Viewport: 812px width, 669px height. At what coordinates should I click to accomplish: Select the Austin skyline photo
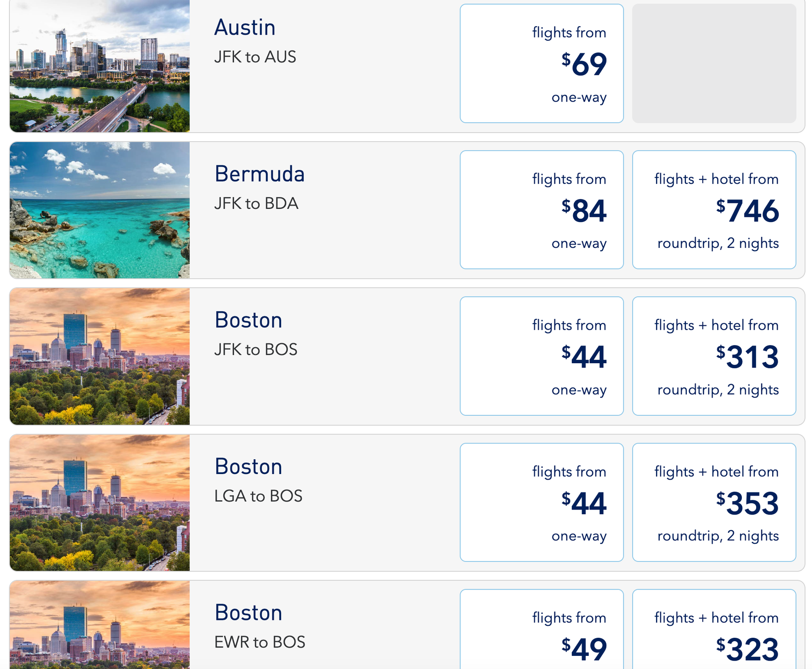coord(99,63)
